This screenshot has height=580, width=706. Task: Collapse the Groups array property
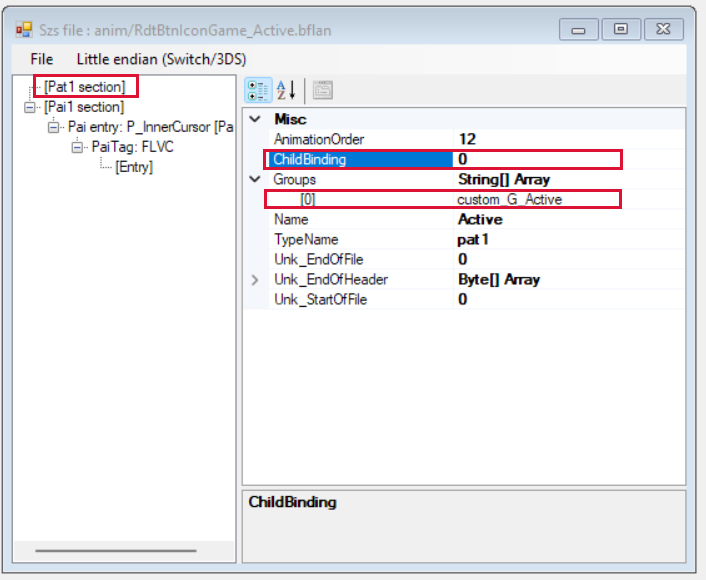(255, 179)
